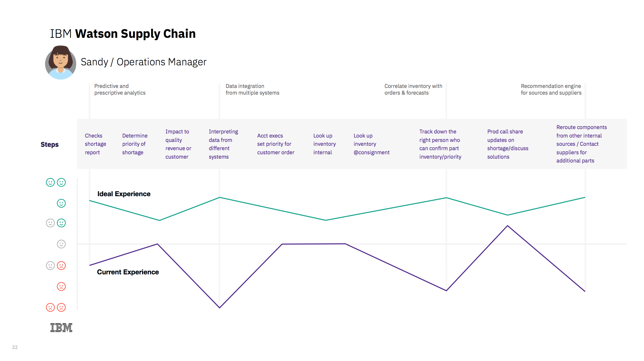Click the 'Steps' row heading

pos(50,145)
